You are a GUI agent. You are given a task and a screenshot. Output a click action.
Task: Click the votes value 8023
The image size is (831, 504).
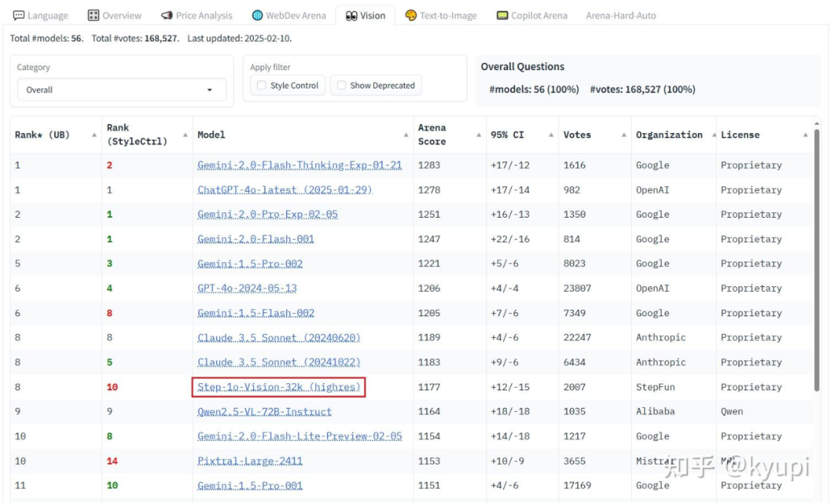click(575, 263)
